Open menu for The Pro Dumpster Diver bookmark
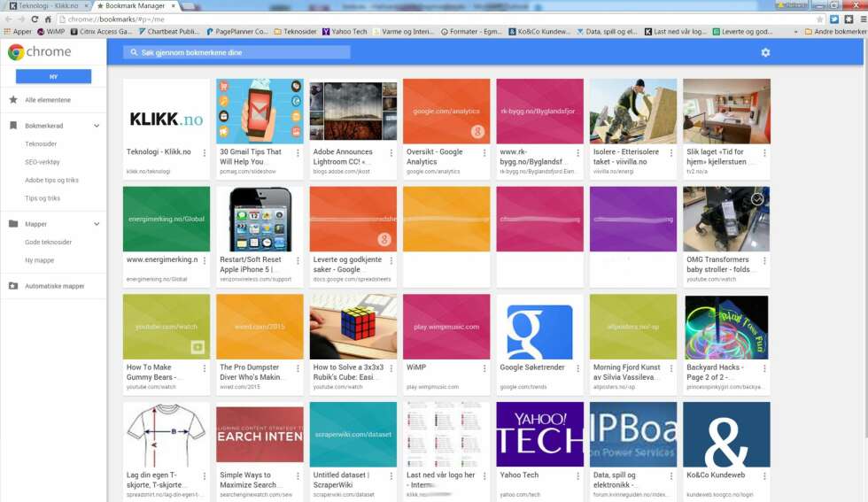Screen dimensions: 868x502 (298, 368)
